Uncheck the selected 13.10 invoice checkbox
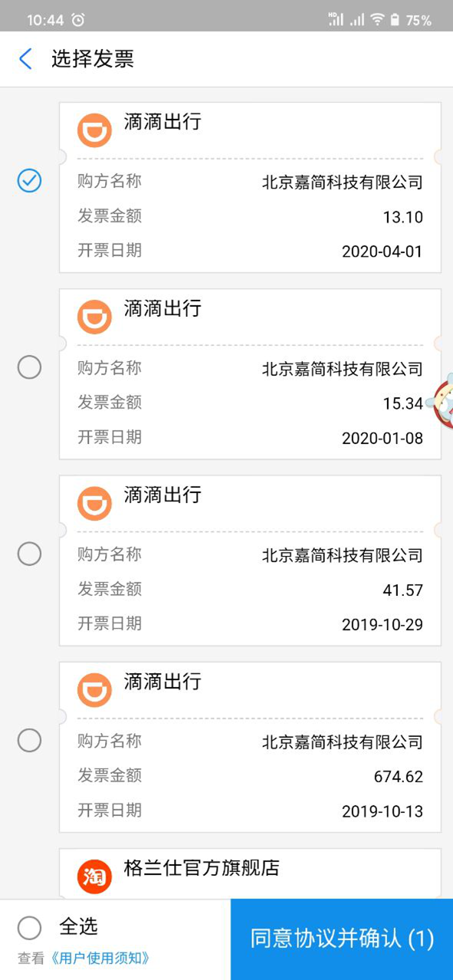Viewport: 453px width, 980px height. [29, 181]
